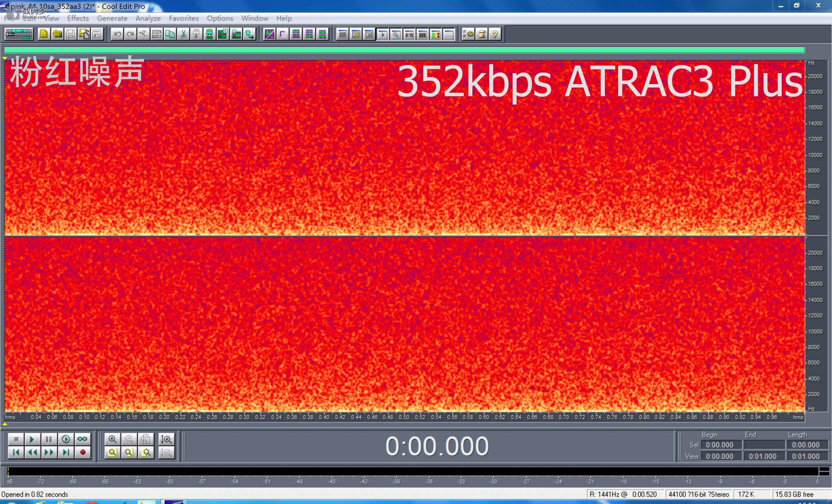This screenshot has width=832, height=504.
Task: Click the Copy icon in the toolbar
Action: coord(170,34)
